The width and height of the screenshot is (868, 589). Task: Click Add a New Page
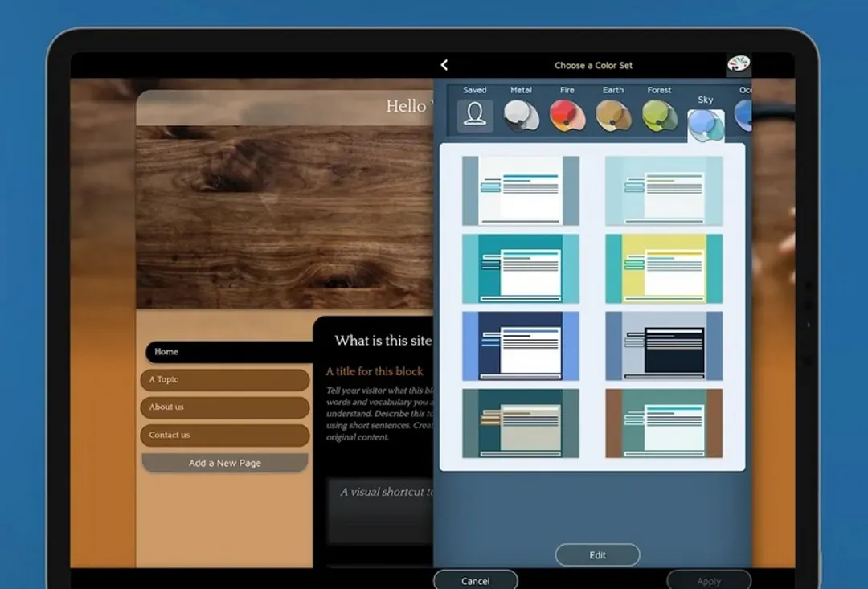pos(225,463)
